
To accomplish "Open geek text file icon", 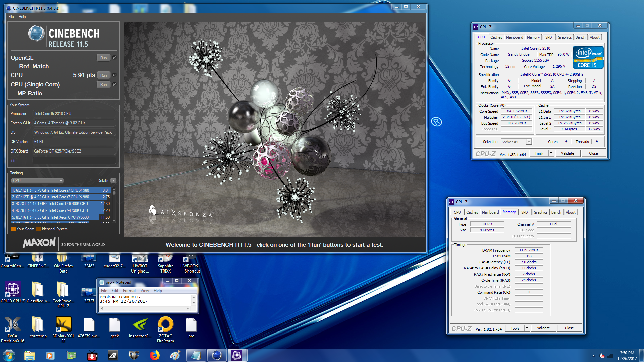I will pyautogui.click(x=114, y=327).
